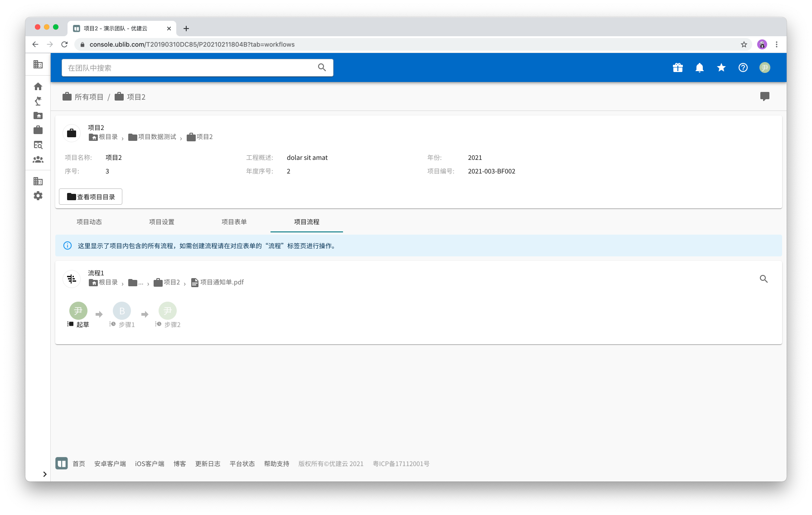Open favorites star in the blue header
The width and height of the screenshot is (812, 515).
pos(721,68)
